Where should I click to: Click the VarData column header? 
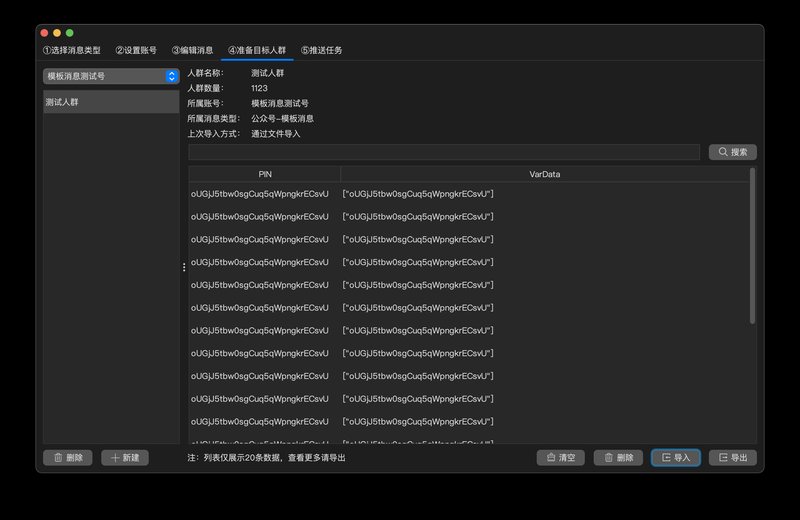tap(544, 174)
